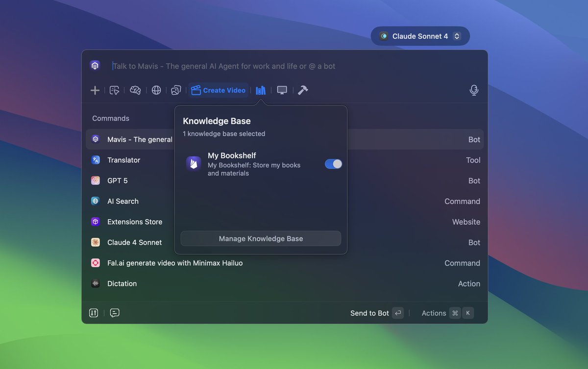Image resolution: width=588 pixels, height=369 pixels.
Task: Open the settings sliders icon at bottom
Action: (x=94, y=313)
